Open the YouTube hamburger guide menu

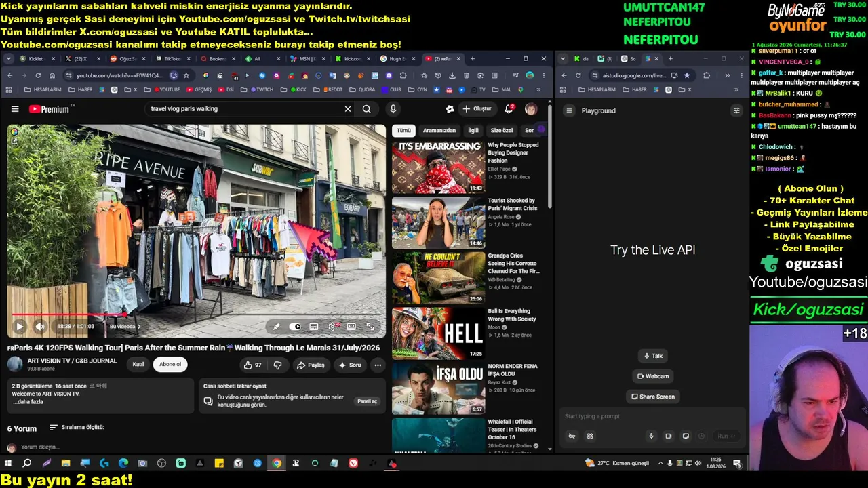15,109
